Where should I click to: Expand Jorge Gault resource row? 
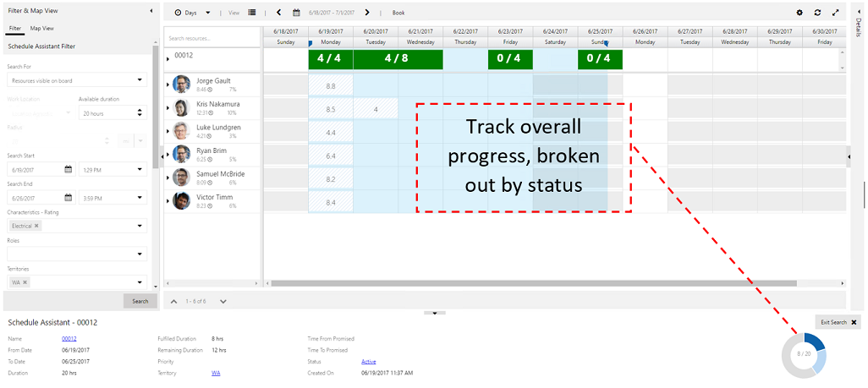(168, 84)
